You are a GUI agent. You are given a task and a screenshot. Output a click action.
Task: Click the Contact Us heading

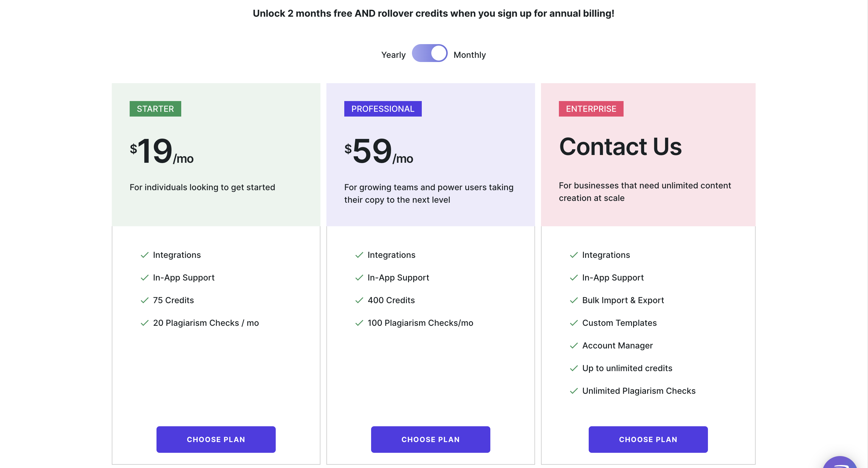[x=620, y=147]
